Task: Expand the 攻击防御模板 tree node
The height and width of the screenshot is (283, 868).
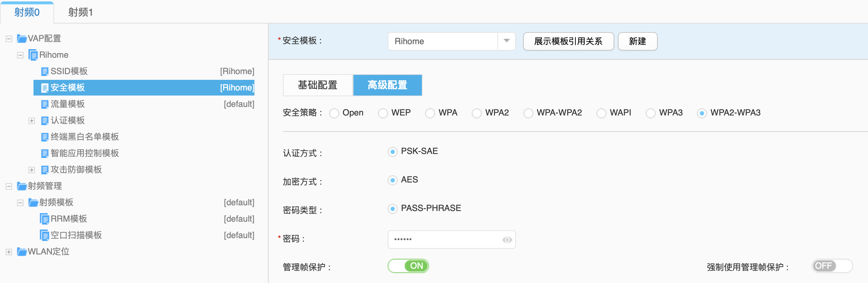Action: click(x=32, y=170)
